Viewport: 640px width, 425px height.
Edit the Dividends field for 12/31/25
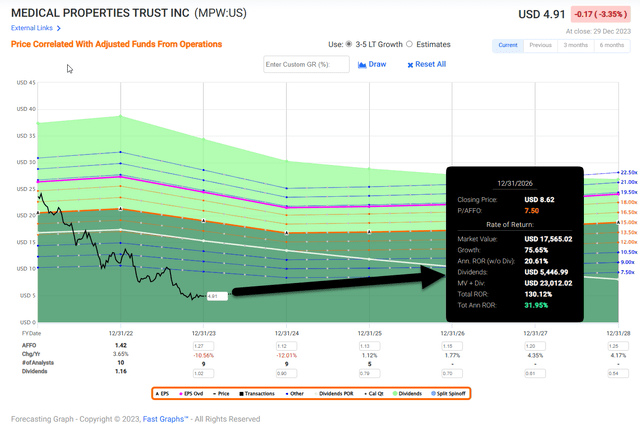(369, 373)
